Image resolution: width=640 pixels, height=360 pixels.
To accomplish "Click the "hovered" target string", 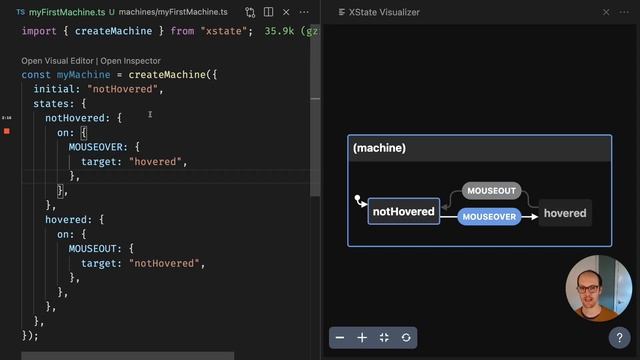I will (x=155, y=162).
